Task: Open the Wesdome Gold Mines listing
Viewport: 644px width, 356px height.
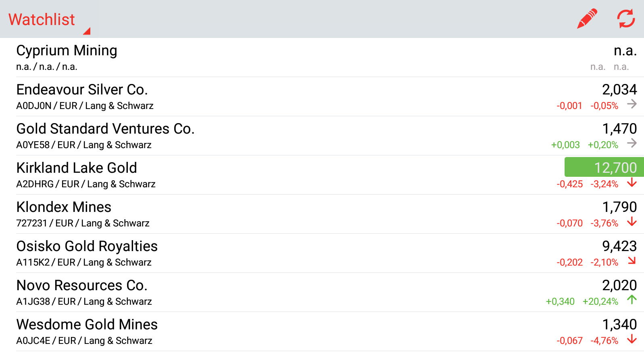Action: 87,325
